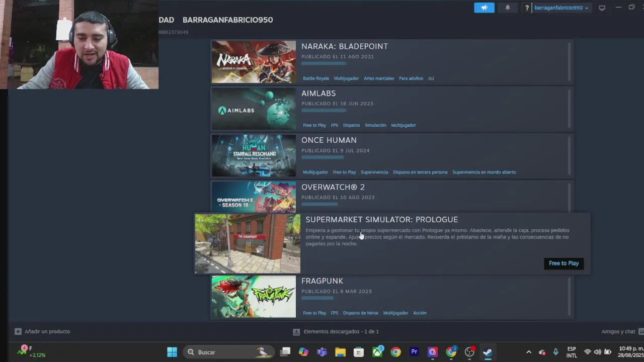Open the Once Human game thumbnail
This screenshot has width=644, height=362.
[254, 155]
